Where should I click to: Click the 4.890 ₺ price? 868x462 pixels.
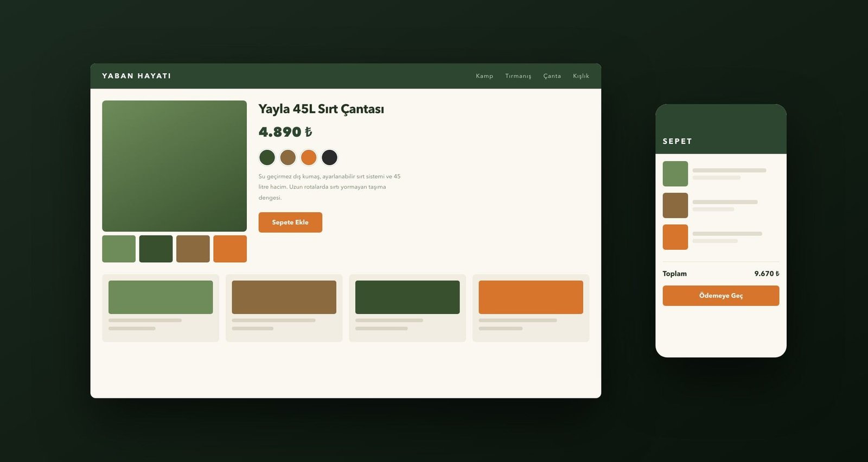[285, 132]
